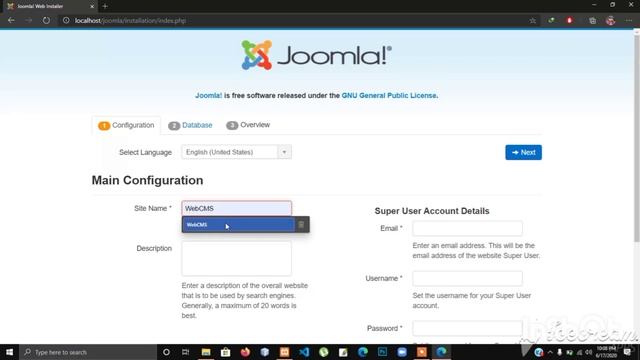The height and width of the screenshot is (360, 640).
Task: Close the Joomla Web Installer tab
Action: pyautogui.click(x=92, y=6)
